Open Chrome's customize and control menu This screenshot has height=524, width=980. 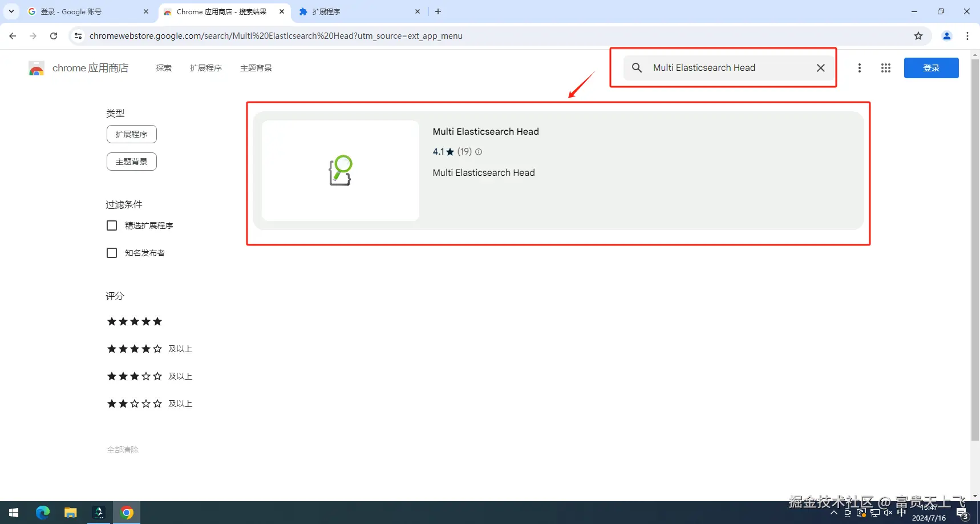tap(967, 36)
